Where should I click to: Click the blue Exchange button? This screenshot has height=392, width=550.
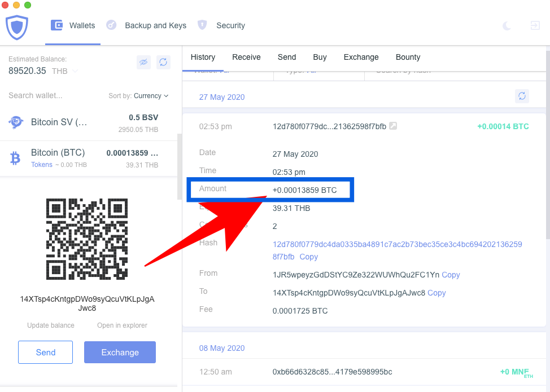click(120, 352)
